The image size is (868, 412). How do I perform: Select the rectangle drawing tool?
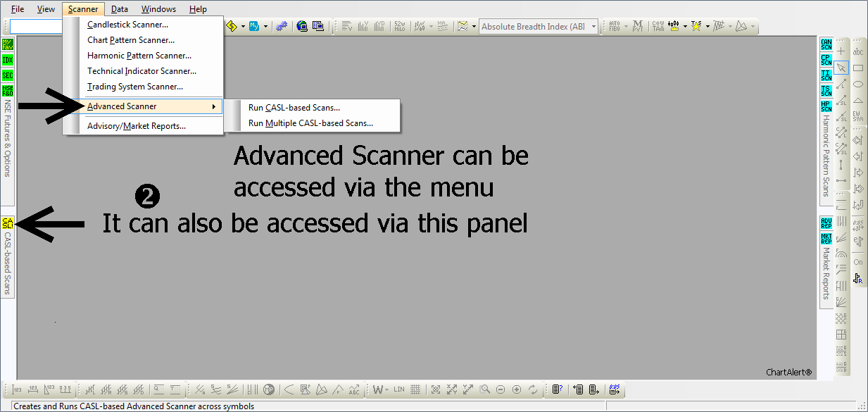point(858,68)
